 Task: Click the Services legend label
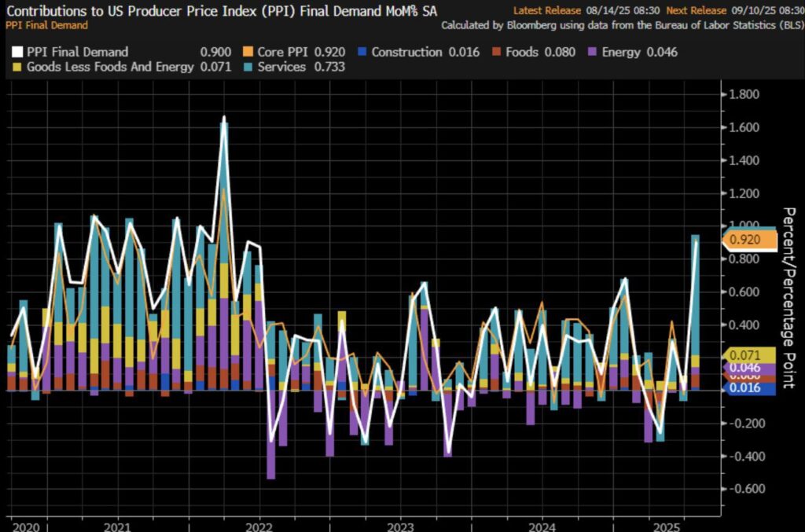281,67
